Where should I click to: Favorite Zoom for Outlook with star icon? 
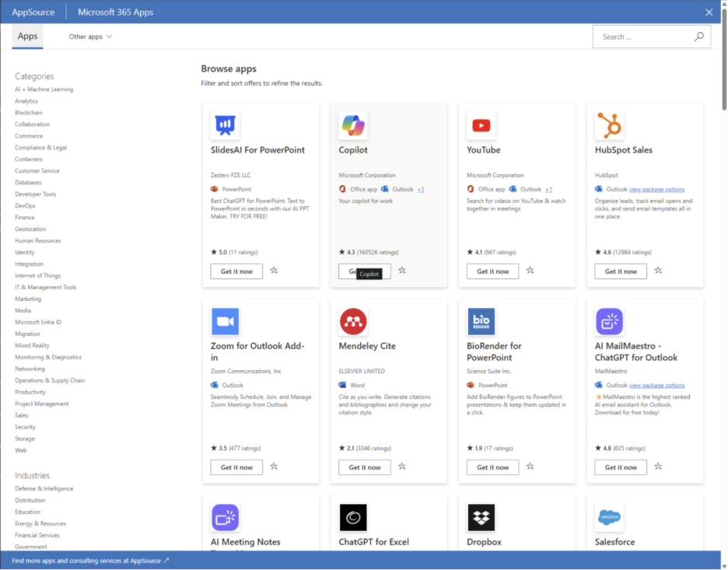click(x=274, y=466)
